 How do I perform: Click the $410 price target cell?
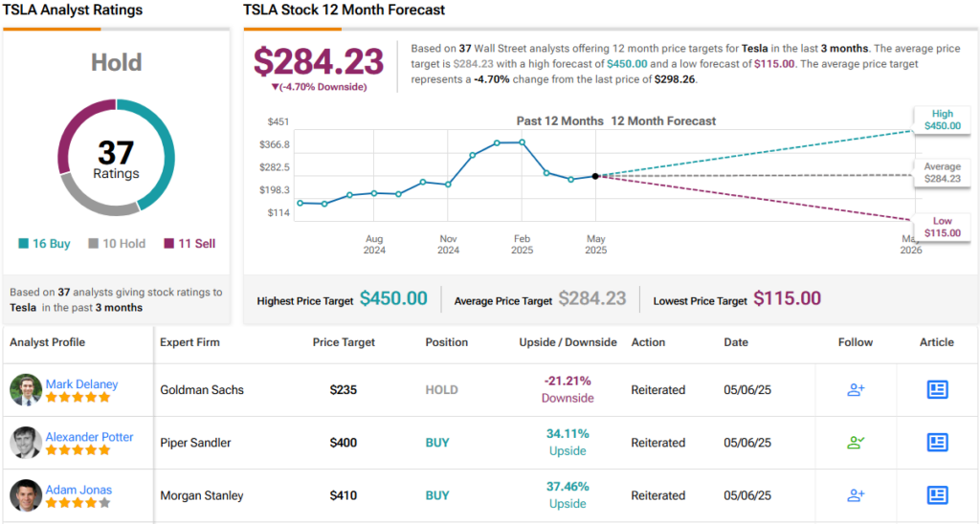point(344,495)
